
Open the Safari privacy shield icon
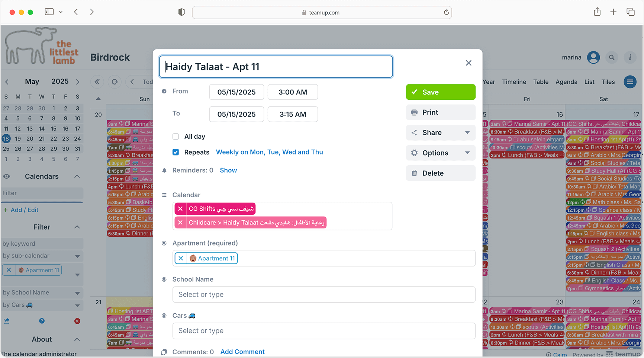[x=181, y=12]
